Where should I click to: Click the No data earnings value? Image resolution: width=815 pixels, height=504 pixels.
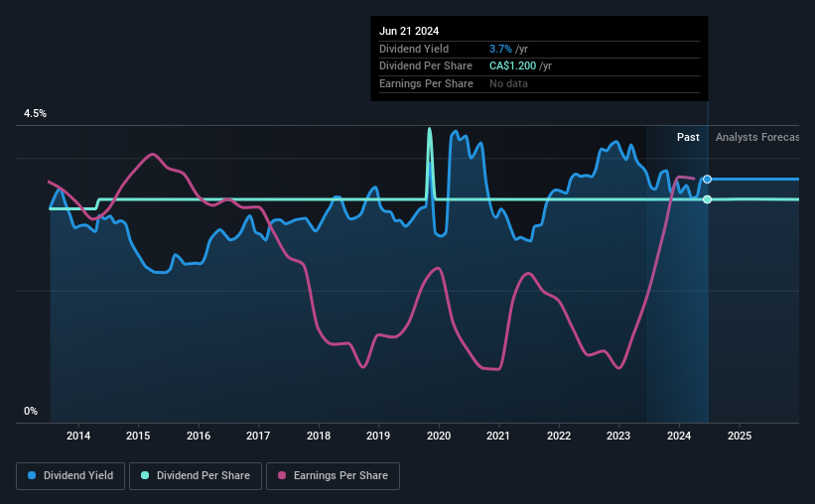pyautogui.click(x=508, y=83)
